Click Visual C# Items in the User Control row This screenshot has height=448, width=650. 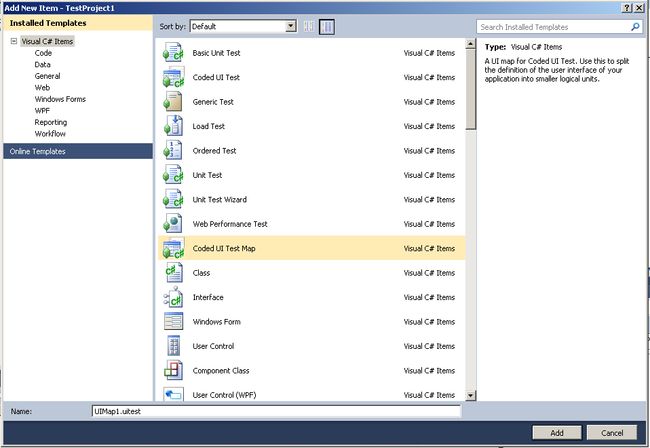pos(429,346)
